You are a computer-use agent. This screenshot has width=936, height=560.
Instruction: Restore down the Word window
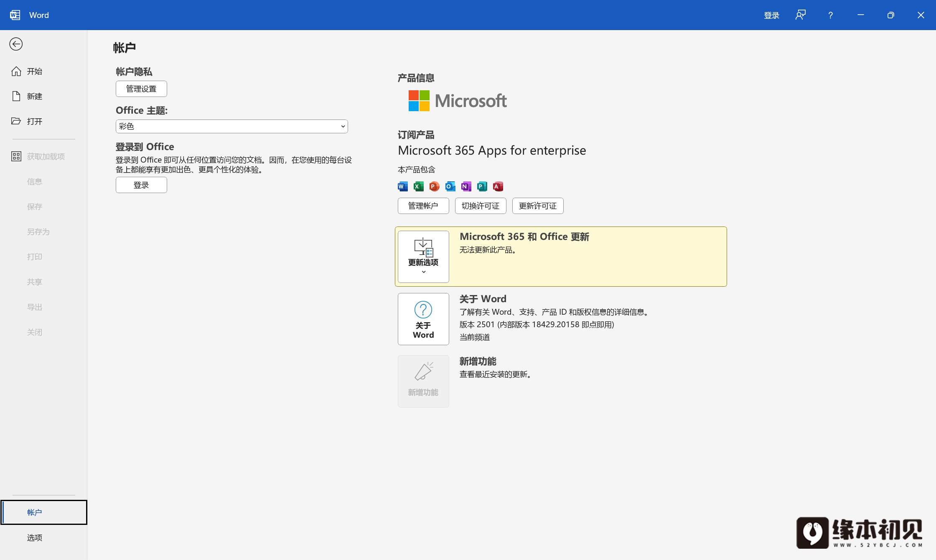click(x=891, y=15)
